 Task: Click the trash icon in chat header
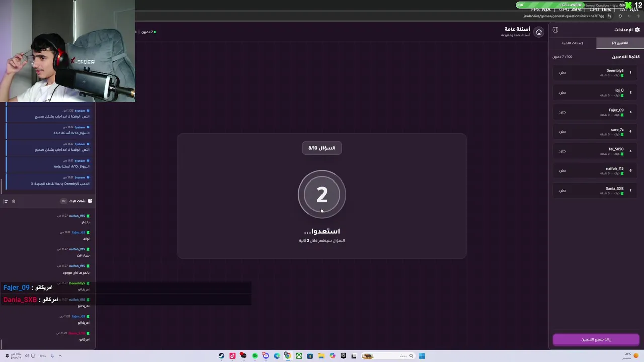coord(14,201)
